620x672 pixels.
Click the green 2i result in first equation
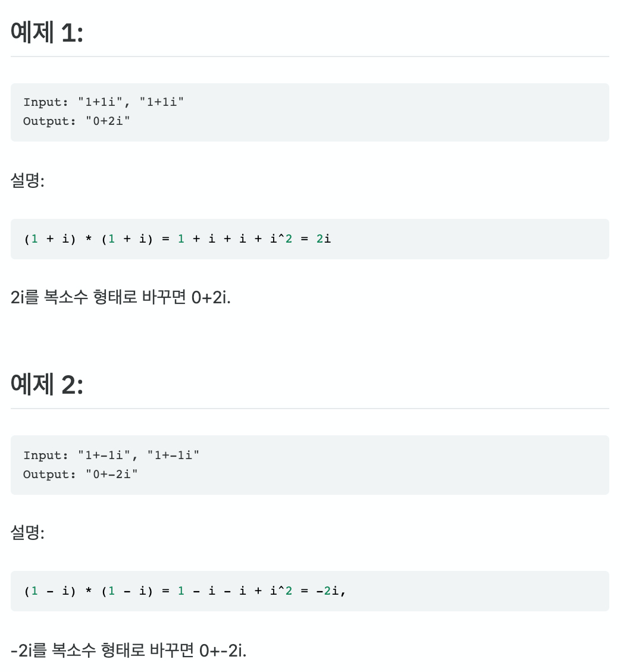323,238
